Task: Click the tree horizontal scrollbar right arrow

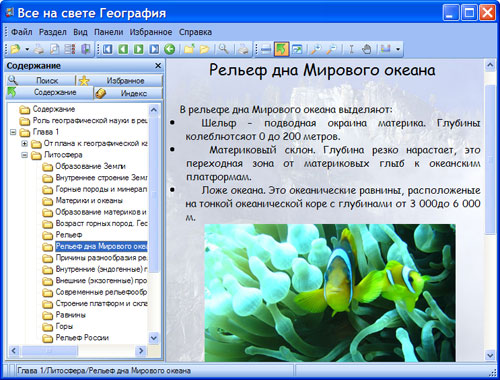Action: pyautogui.click(x=141, y=351)
